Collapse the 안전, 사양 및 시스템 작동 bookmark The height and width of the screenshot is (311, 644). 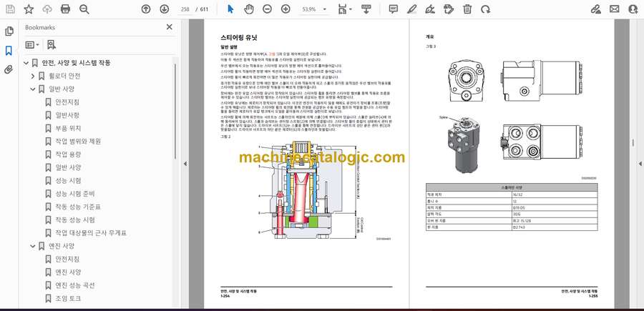[26, 63]
